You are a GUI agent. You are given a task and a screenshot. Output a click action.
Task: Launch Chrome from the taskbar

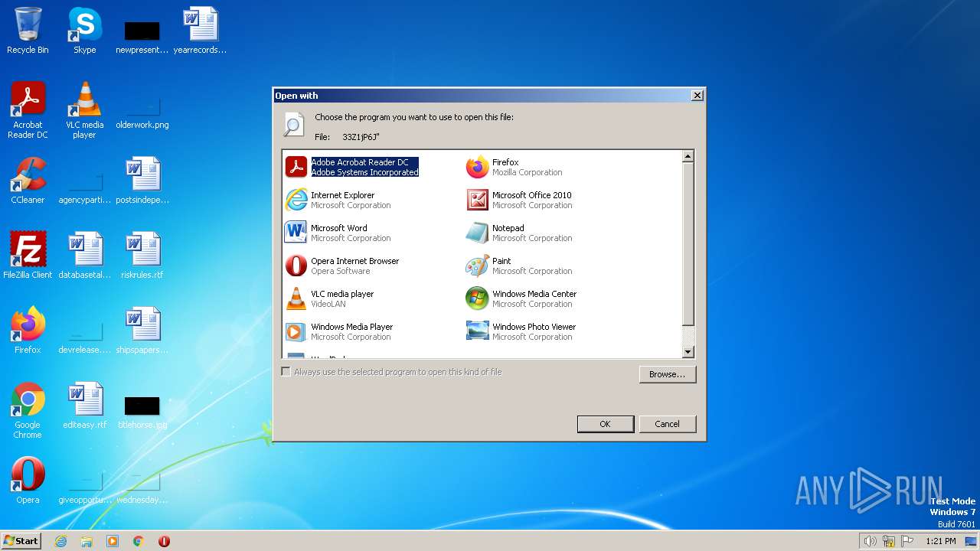[x=139, y=541]
